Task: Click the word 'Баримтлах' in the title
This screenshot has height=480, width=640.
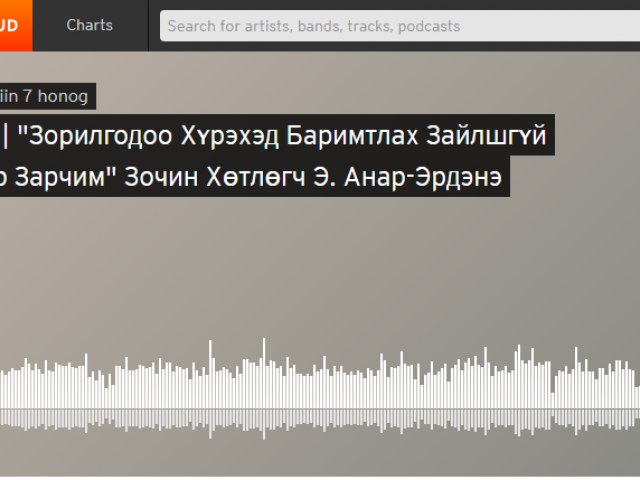Action: (x=352, y=135)
